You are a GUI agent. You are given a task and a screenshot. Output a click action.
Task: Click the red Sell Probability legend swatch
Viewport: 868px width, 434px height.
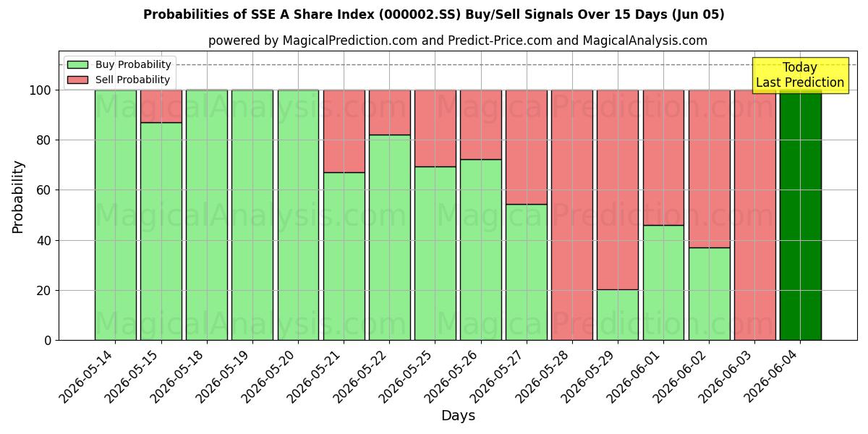click(x=77, y=80)
